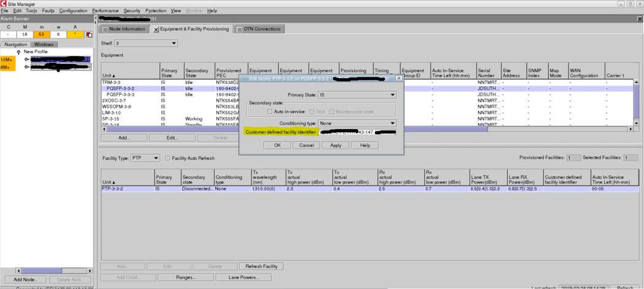Image resolution: width=644 pixels, height=289 pixels.
Task: Open the Shelf dropdown
Action: point(146,43)
